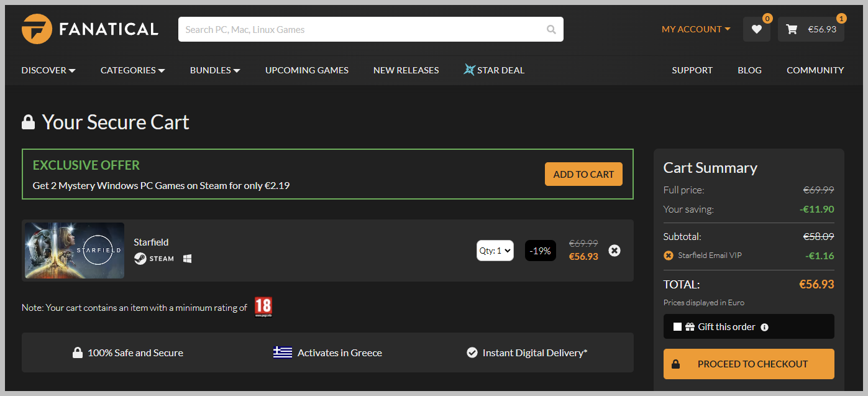Image resolution: width=868 pixels, height=396 pixels.
Task: Click the Steam platform icon
Action: click(140, 258)
